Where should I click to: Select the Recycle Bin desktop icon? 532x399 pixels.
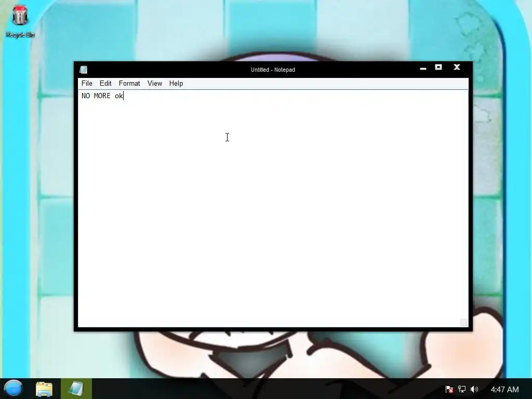pos(20,21)
